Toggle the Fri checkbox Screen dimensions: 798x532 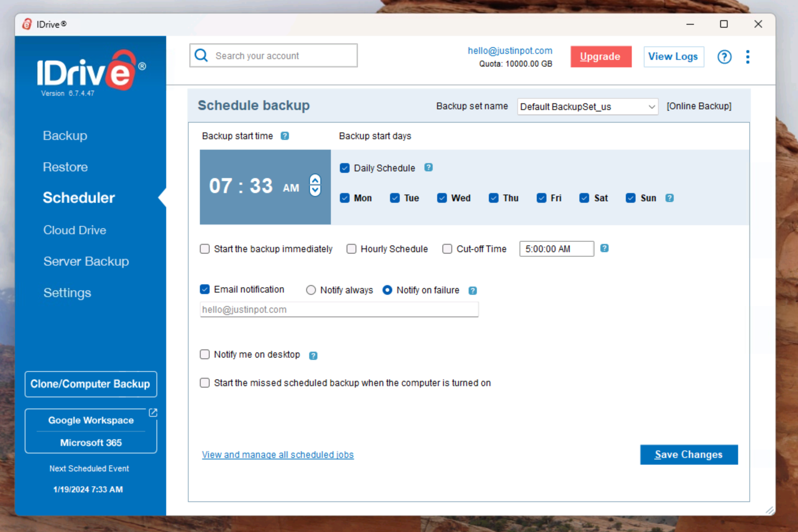coord(542,198)
